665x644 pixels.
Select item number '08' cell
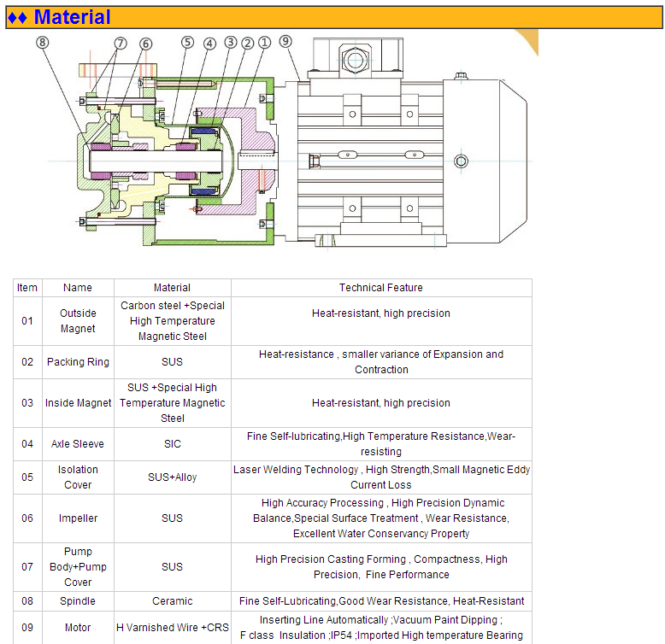pos(27,601)
